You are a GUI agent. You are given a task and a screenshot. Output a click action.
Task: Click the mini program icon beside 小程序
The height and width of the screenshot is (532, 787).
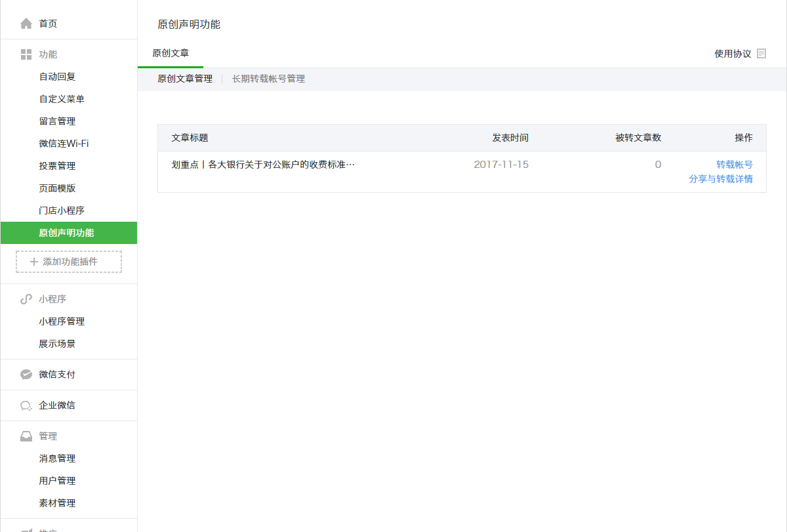pyautogui.click(x=26, y=299)
